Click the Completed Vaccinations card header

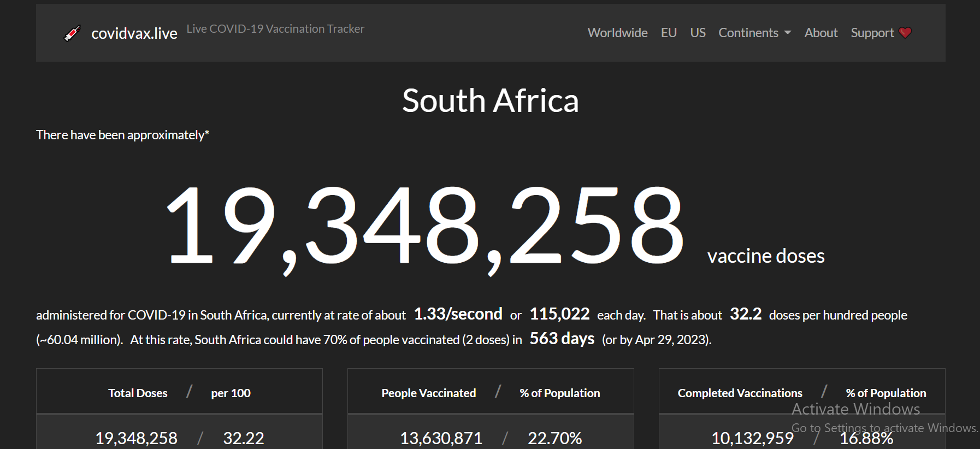802,391
